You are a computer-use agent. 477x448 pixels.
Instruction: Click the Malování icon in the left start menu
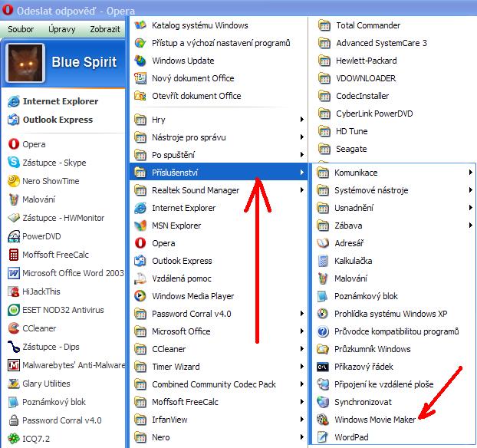14,199
